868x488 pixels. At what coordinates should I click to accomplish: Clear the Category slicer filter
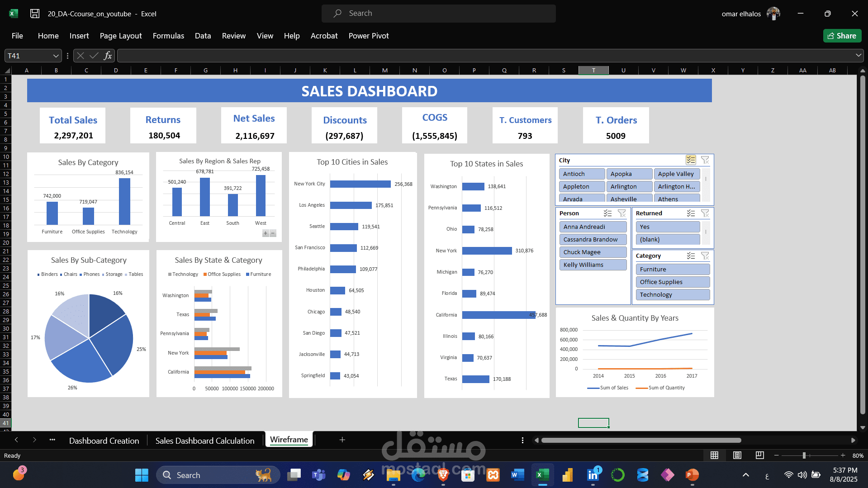(x=705, y=256)
